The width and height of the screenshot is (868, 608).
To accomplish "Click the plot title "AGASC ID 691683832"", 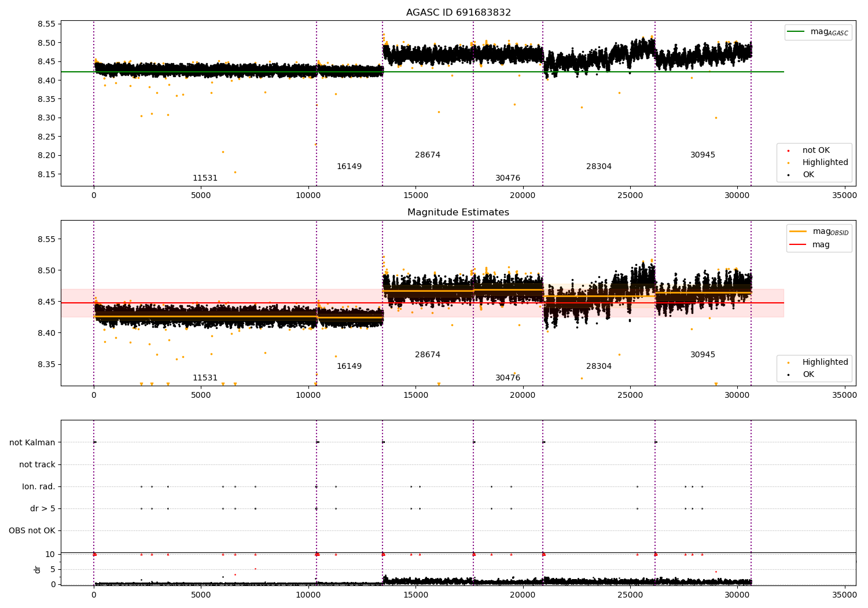I will click(458, 12).
